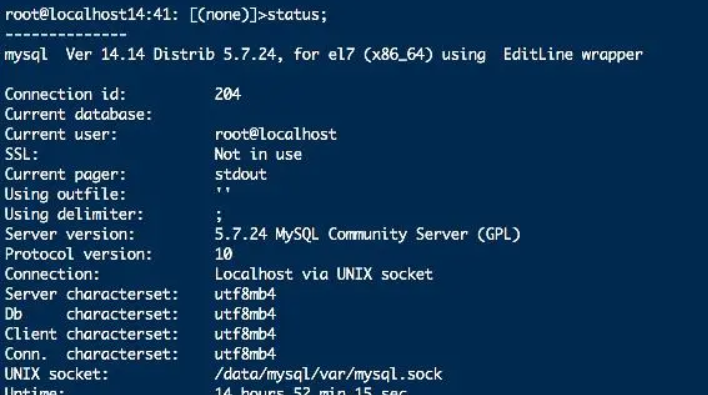
Task: Click the Conn. characterset utf8mb4 value
Action: (245, 354)
